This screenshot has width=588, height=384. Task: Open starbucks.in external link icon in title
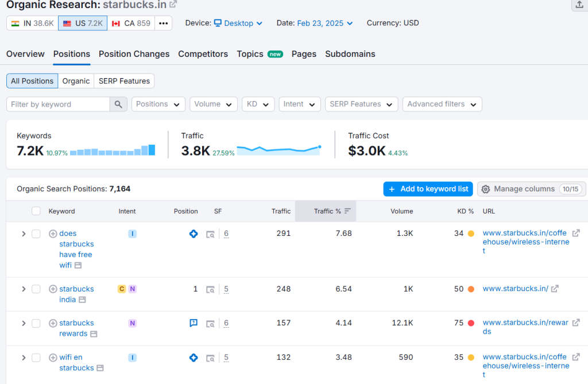click(173, 5)
